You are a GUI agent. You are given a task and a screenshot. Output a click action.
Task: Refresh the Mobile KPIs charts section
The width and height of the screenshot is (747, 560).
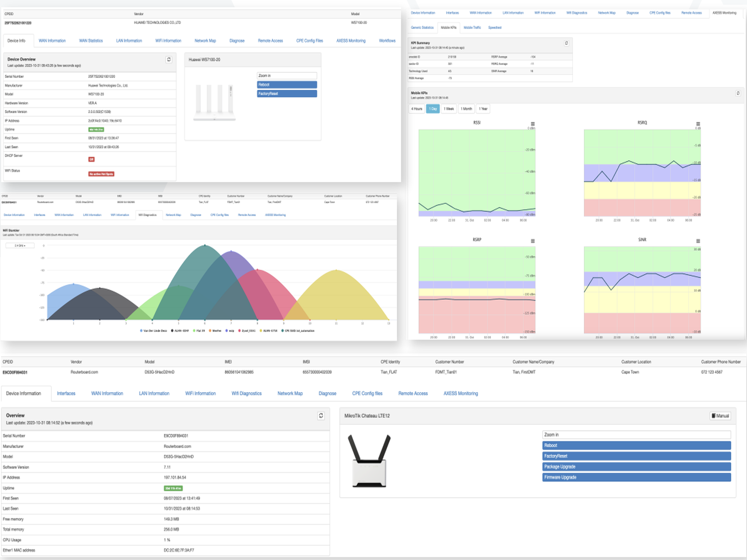click(x=738, y=93)
